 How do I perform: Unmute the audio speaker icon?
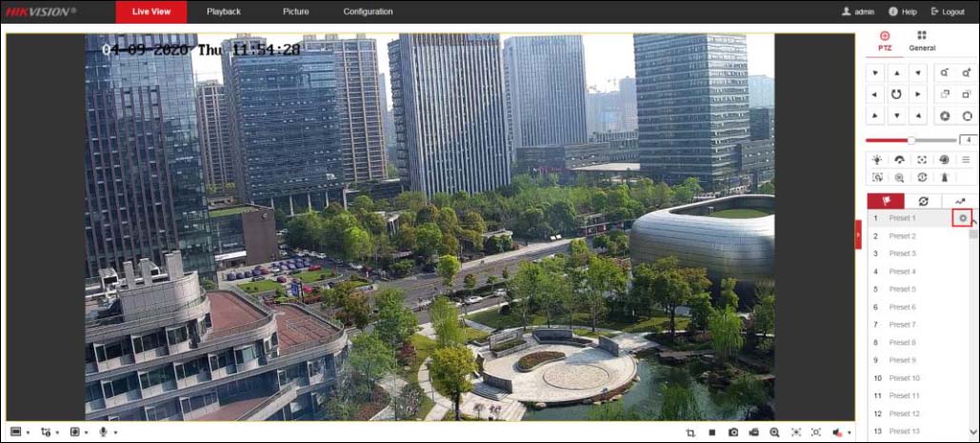click(837, 433)
